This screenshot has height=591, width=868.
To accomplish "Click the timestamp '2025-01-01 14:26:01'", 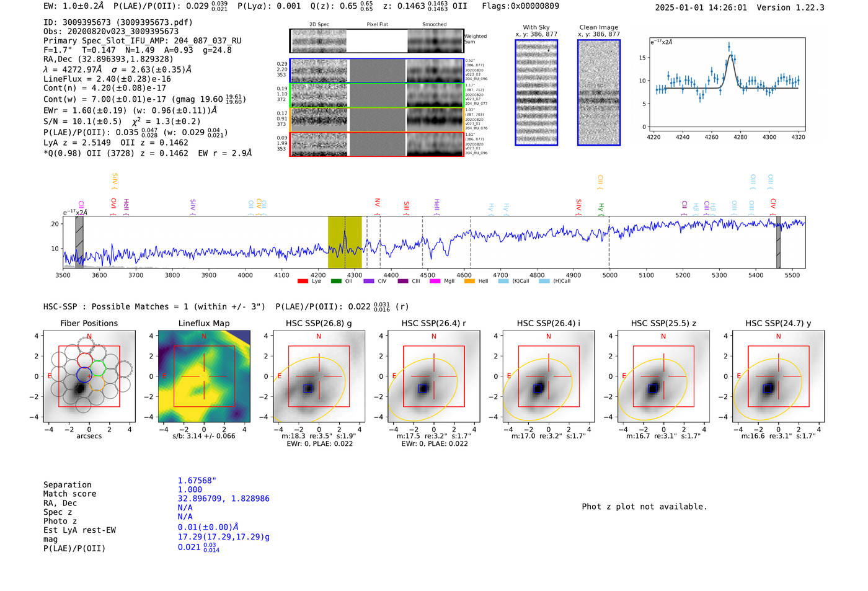I will coord(701,8).
